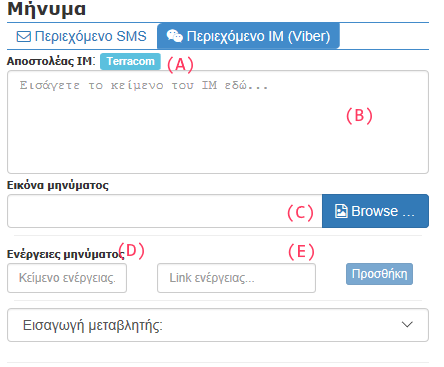Screen dimensions: 444x367
Task: Click the Προσθήκη button
Action: 379,274
